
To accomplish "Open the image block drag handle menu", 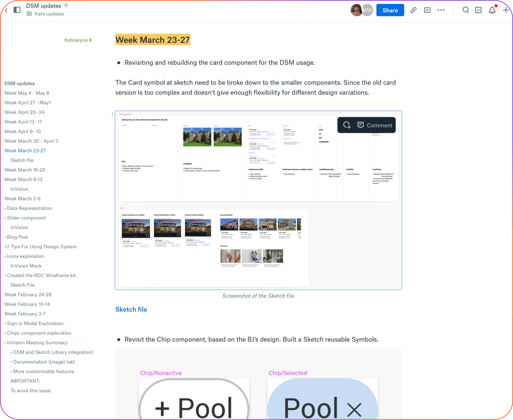I will [112, 114].
